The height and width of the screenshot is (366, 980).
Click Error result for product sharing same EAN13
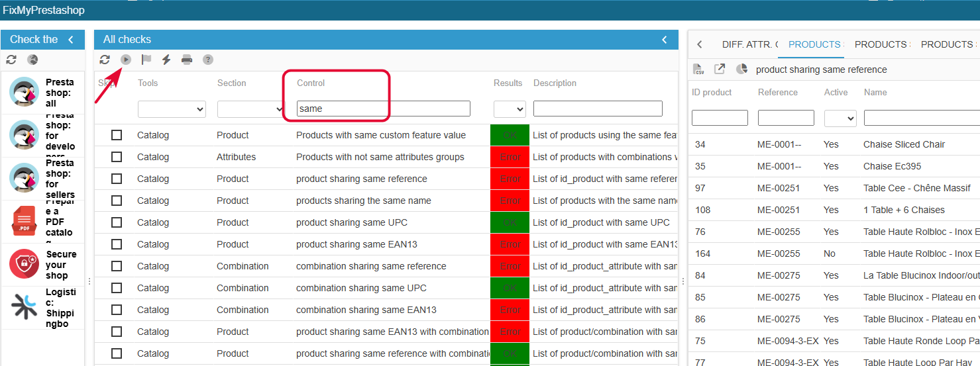[510, 244]
